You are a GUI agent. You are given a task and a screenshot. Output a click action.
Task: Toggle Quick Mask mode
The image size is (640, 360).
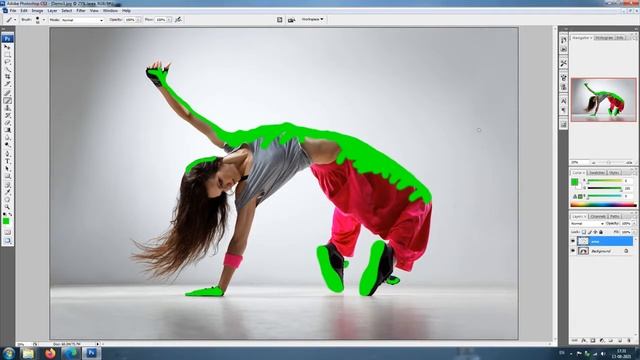point(7,232)
